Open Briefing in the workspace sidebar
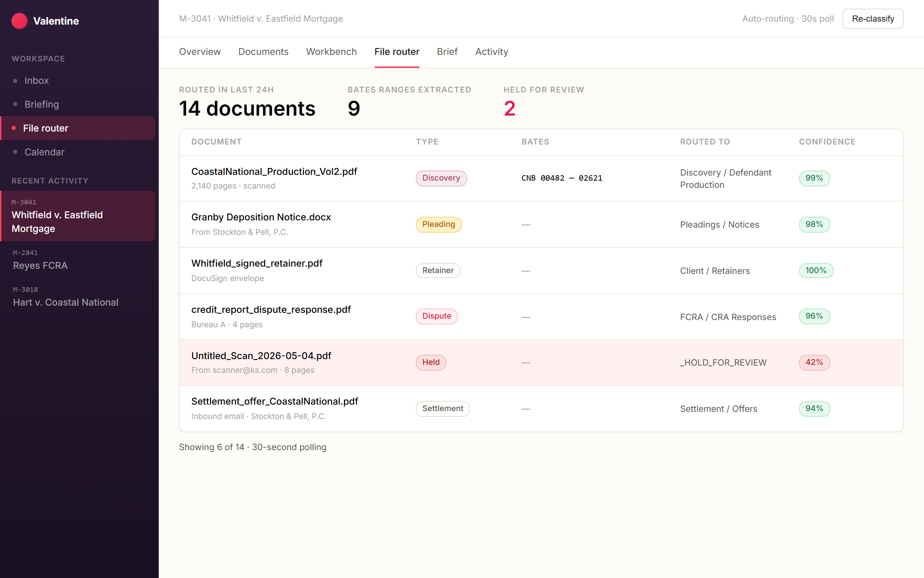The image size is (924, 578). (78, 104)
